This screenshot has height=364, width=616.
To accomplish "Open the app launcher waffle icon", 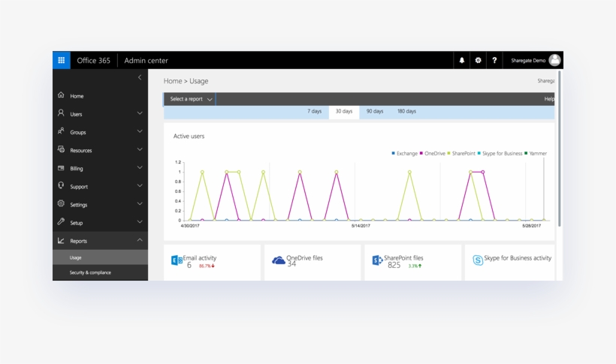I will 62,60.
